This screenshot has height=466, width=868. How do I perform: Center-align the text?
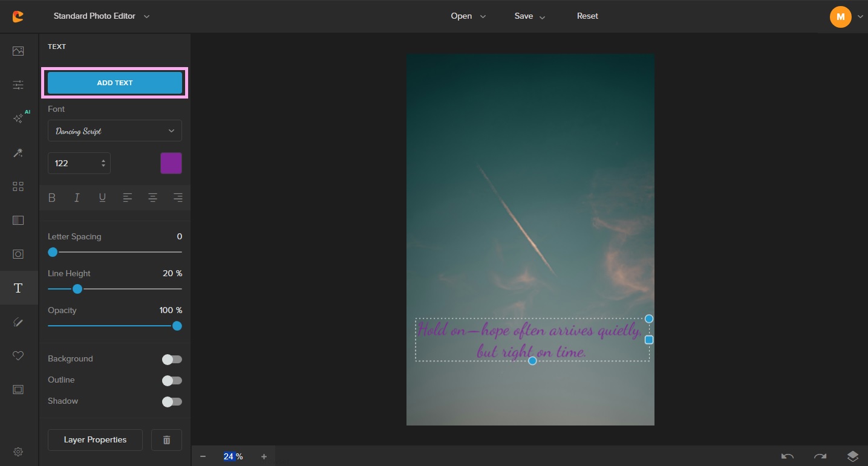pyautogui.click(x=152, y=198)
